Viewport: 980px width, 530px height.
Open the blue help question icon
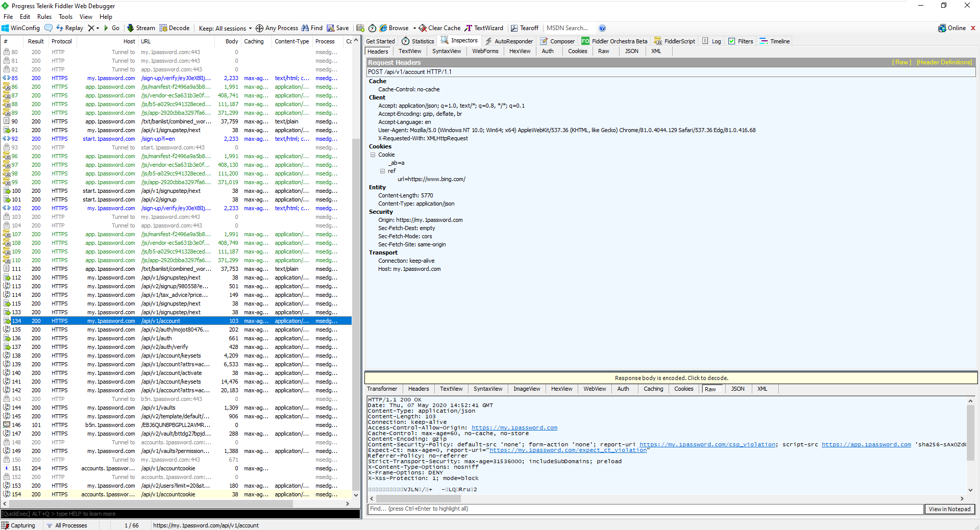602,28
